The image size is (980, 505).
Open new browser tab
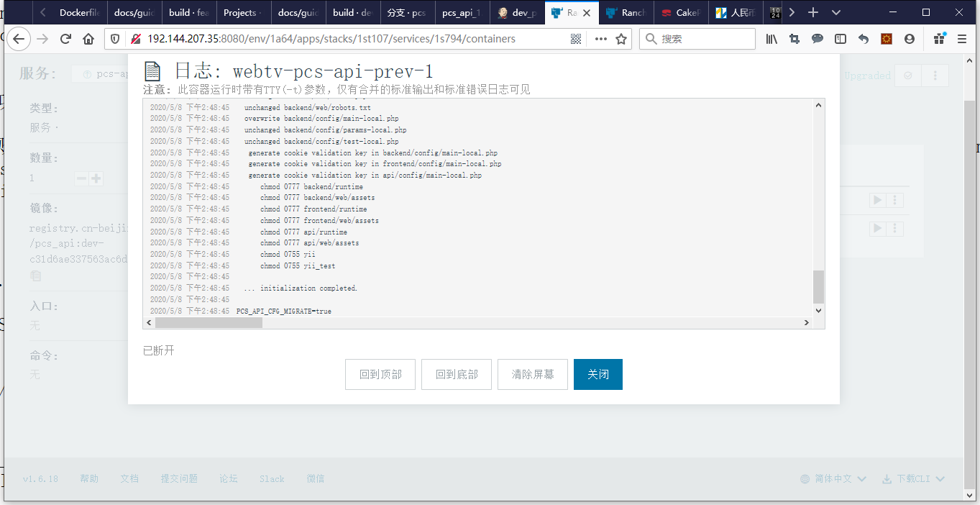pos(813,12)
